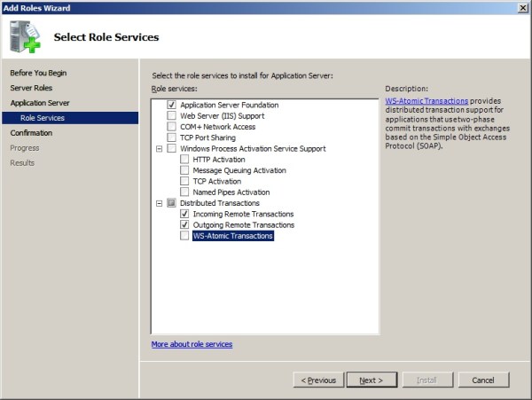Click the Add Roles Wizard server icon
This screenshot has height=400, width=532.
coord(26,36)
